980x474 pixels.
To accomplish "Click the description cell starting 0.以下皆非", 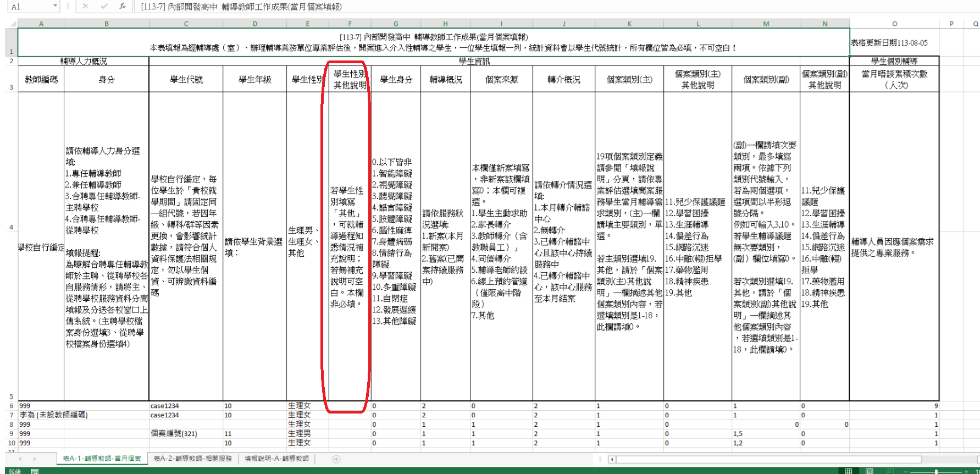I will 396,246.
